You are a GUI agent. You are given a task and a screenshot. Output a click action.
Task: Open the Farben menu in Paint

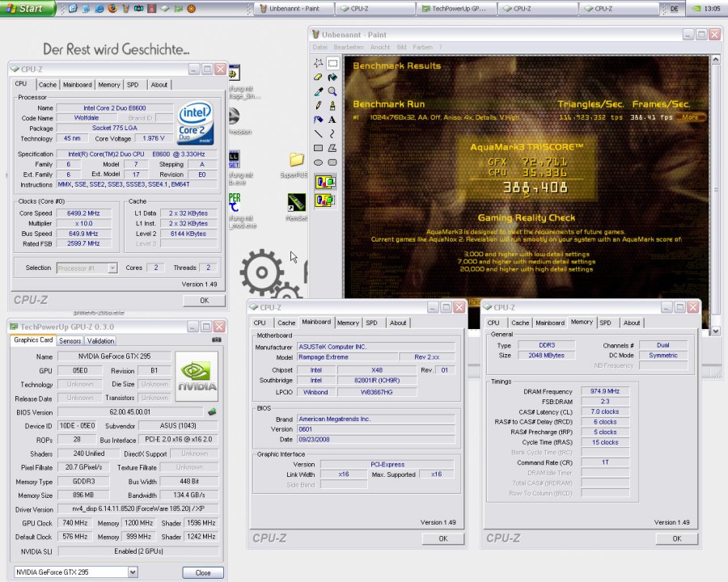(x=422, y=47)
